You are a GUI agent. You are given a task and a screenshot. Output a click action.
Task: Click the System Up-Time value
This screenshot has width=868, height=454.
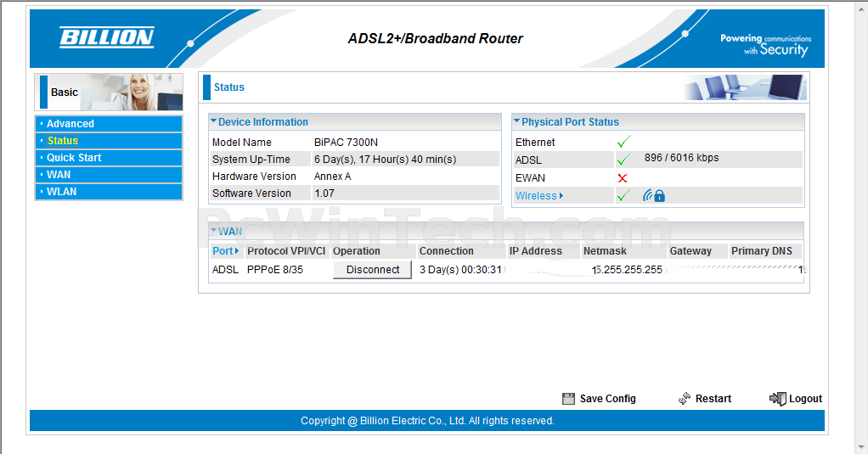coord(386,160)
